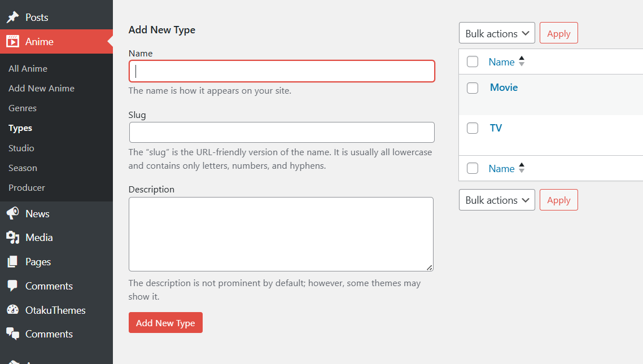The width and height of the screenshot is (643, 364).
Task: Open the Genres submenu item
Action: point(23,108)
